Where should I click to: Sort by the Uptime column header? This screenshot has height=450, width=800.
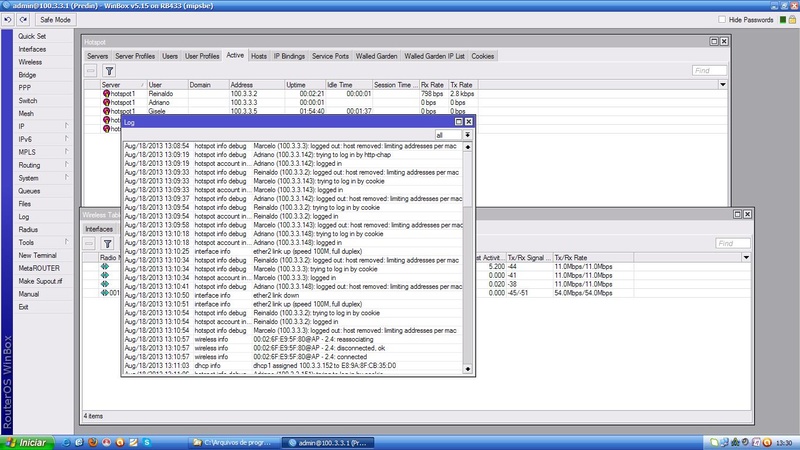coord(305,85)
